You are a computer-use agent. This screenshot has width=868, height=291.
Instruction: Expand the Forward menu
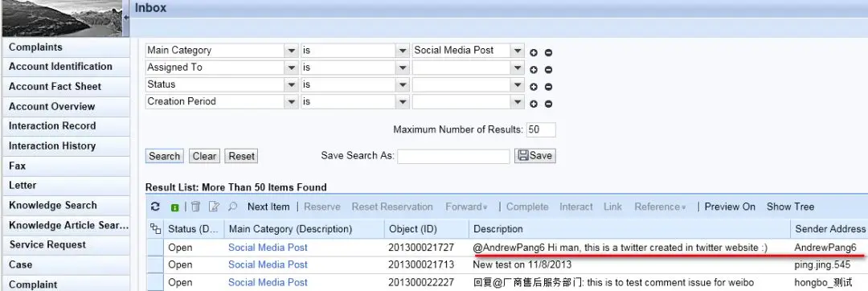467,207
